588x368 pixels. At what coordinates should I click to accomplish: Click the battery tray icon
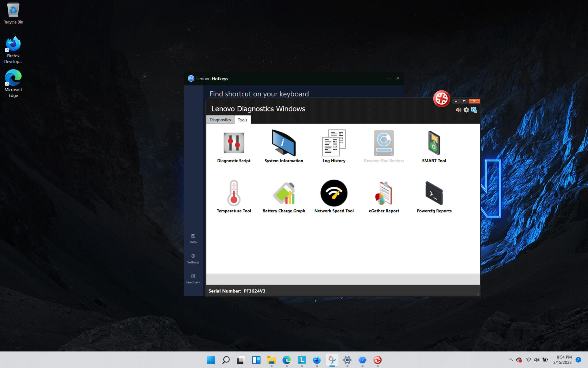click(545, 360)
